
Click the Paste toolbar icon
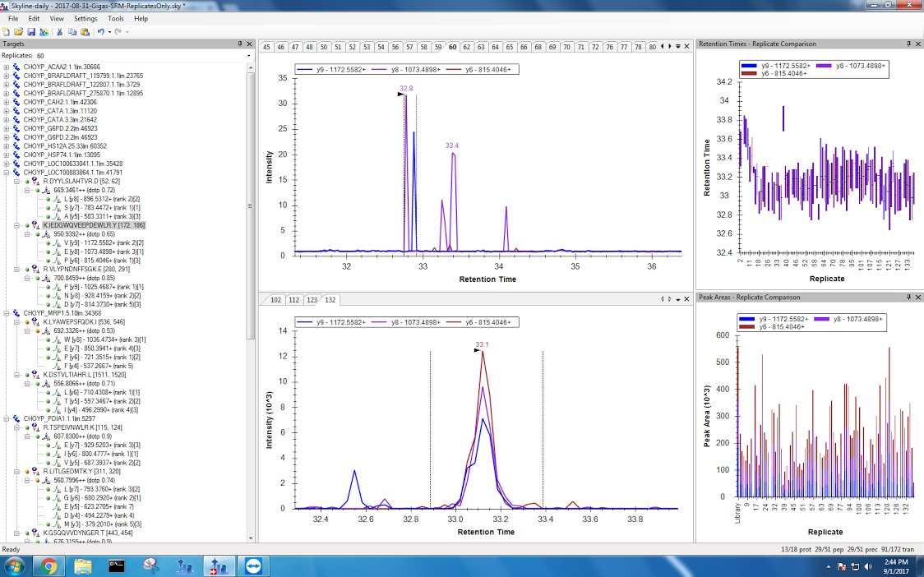[85, 31]
